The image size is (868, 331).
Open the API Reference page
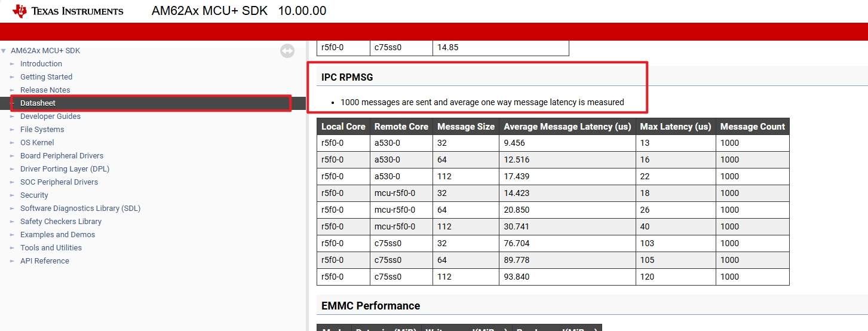(44, 261)
